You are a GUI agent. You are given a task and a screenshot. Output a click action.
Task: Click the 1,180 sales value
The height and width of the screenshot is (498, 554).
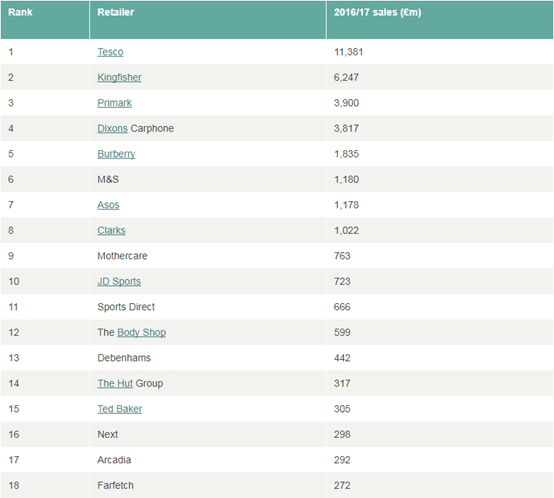tap(346, 179)
